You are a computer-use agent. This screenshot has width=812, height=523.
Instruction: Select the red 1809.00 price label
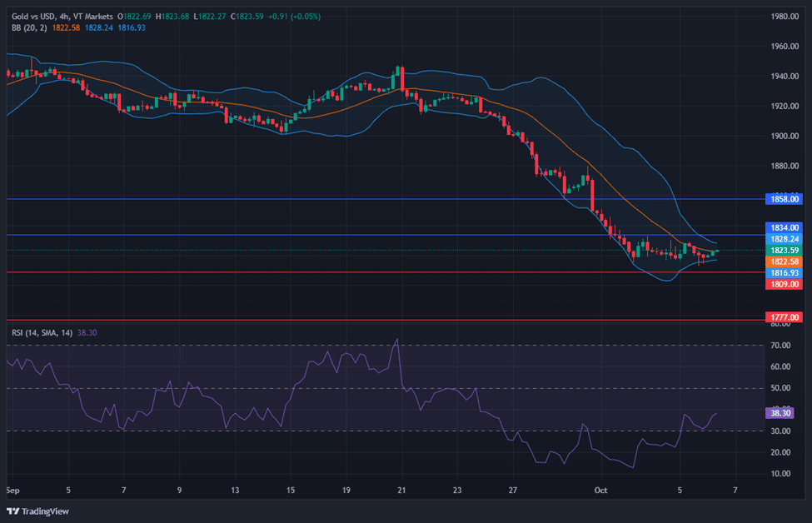783,284
